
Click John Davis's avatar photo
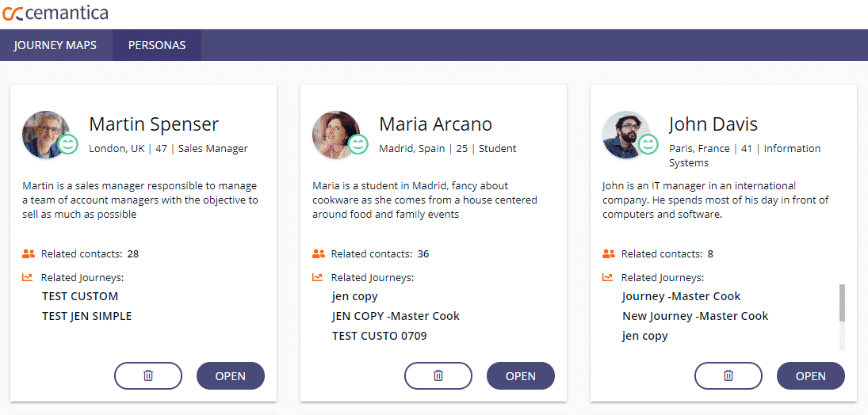click(x=626, y=135)
